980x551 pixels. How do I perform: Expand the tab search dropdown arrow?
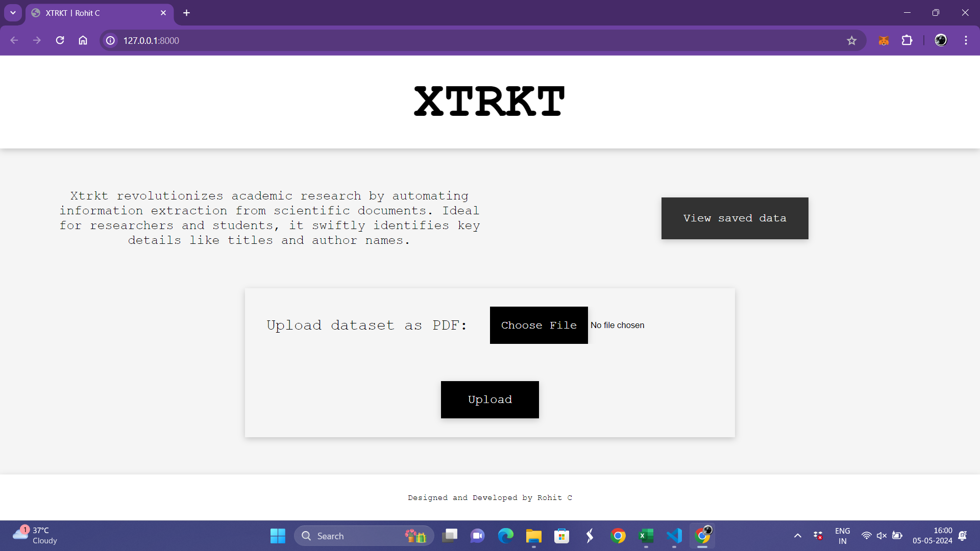[13, 13]
